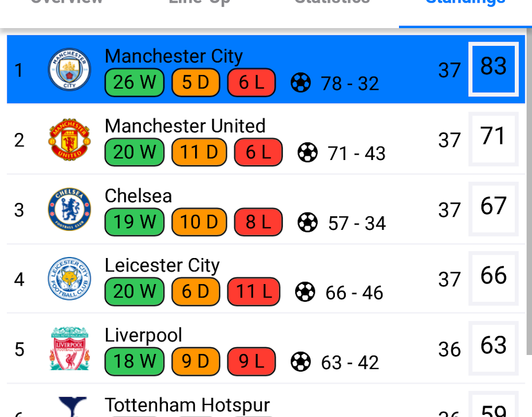Image resolution: width=532 pixels, height=417 pixels.
Task: Click Manchester United's orange 11 D badge
Action: click(199, 152)
